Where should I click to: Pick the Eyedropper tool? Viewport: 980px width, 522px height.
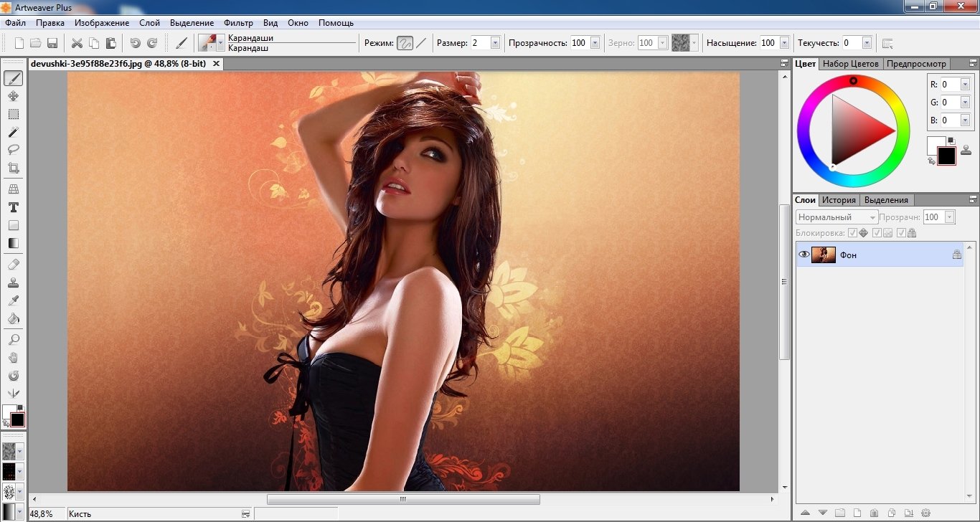point(13,300)
